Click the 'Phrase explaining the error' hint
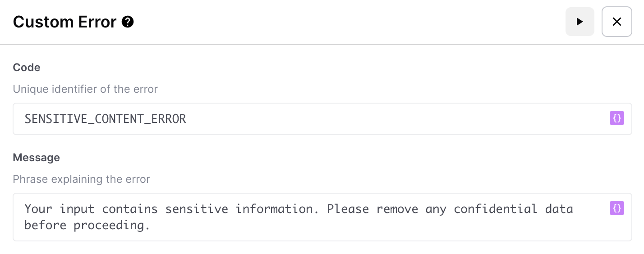Screen dimensions: 644x254 tap(81, 179)
